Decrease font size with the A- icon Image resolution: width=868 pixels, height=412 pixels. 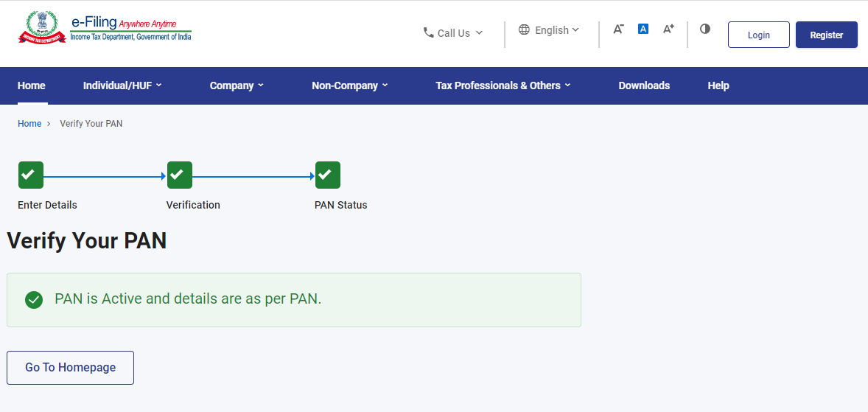(618, 29)
